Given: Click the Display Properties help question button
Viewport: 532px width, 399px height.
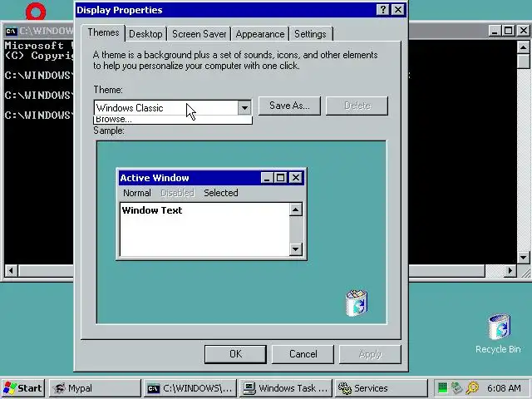Looking at the screenshot, I should pos(382,10).
